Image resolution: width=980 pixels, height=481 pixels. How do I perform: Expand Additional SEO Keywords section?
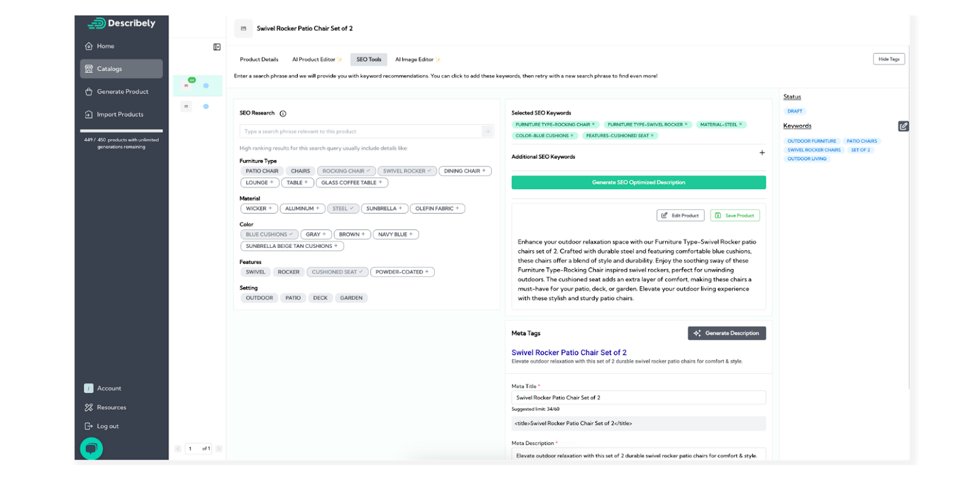point(762,153)
